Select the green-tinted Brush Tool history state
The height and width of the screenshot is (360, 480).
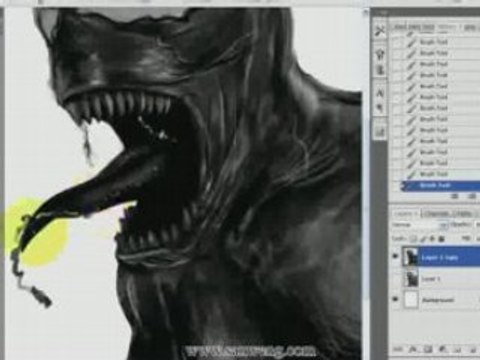coord(440,174)
